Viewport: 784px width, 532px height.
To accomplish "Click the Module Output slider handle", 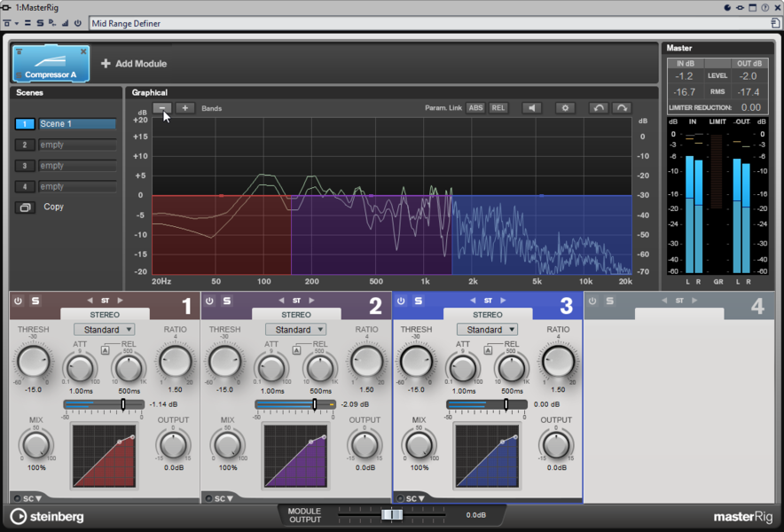I will click(x=392, y=514).
